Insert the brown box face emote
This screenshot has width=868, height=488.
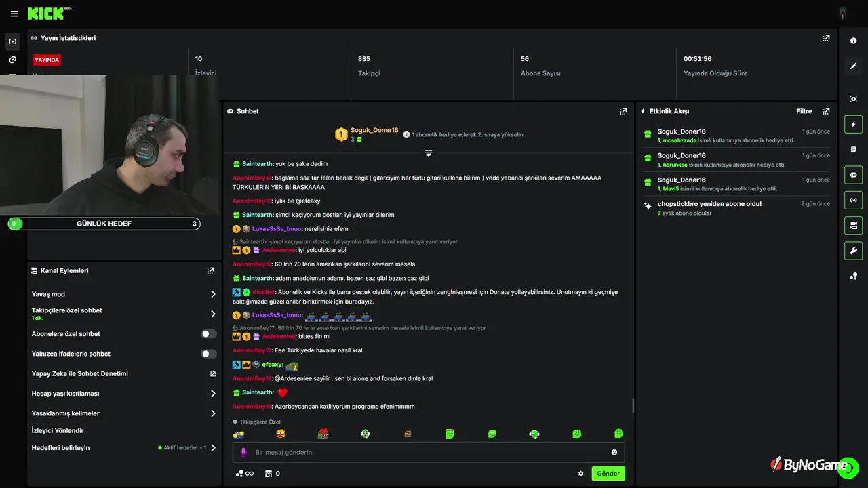click(408, 434)
